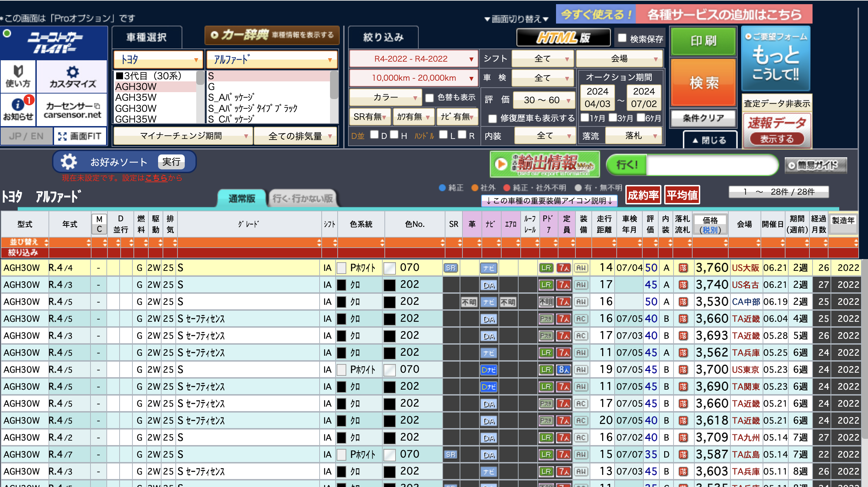Viewport: 868px width, 487px height.
Task: Click the 条件クリア button
Action: [703, 118]
